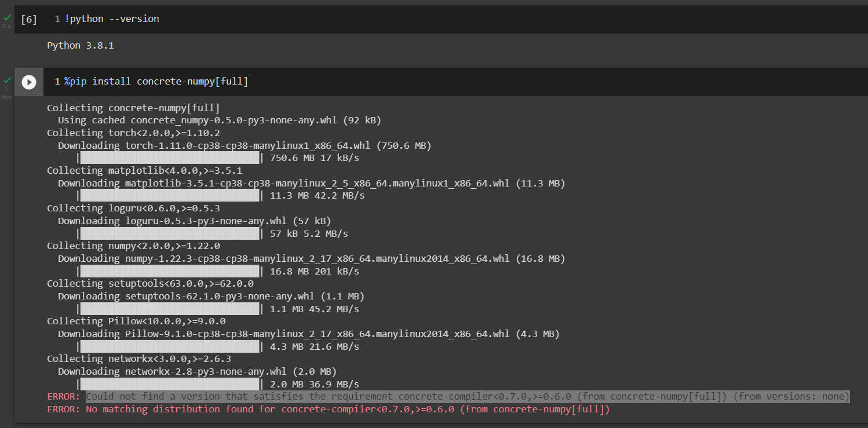This screenshot has height=428, width=868.
Task: Click the numpy 16.8 MB progress bar
Action: click(170, 271)
